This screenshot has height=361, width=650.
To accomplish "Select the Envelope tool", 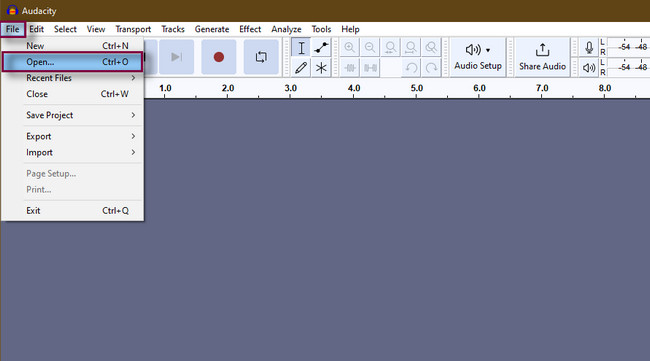I will point(321,48).
